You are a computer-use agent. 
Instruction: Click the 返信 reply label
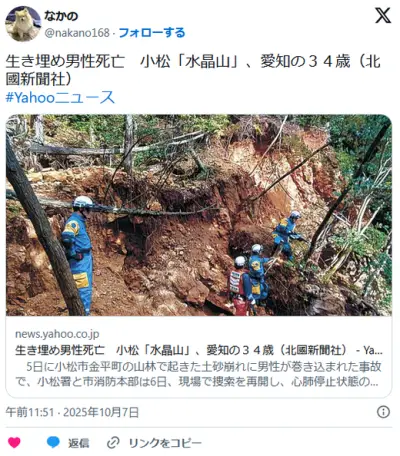click(x=79, y=443)
